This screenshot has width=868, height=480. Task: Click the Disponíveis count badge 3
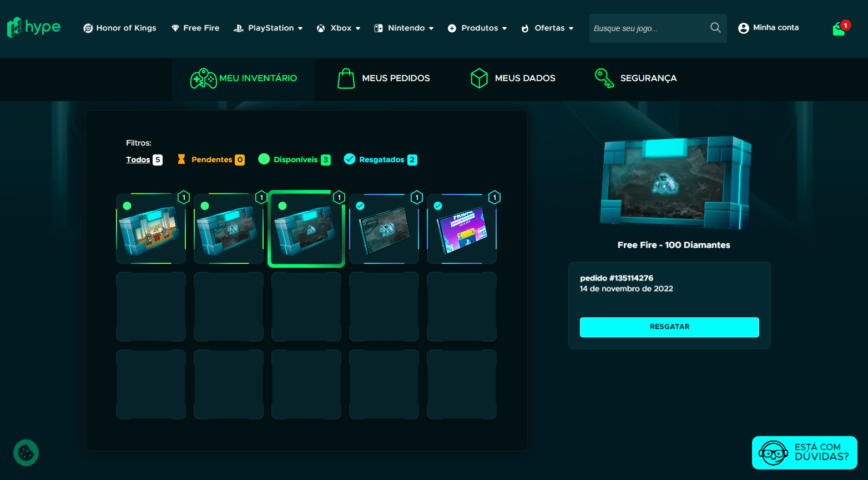(326, 160)
